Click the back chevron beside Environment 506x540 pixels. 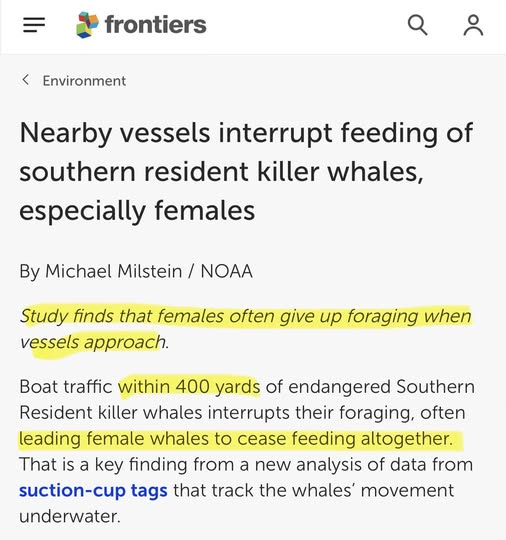(x=25, y=80)
